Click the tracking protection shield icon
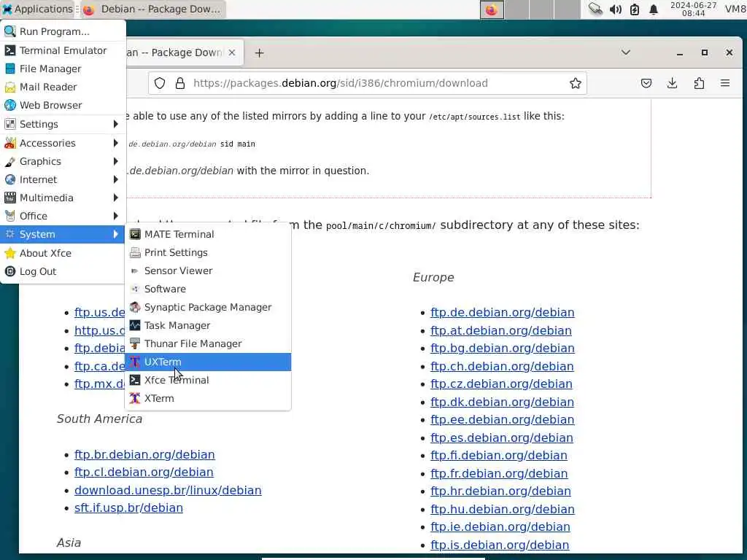The height and width of the screenshot is (560, 747). click(x=160, y=83)
